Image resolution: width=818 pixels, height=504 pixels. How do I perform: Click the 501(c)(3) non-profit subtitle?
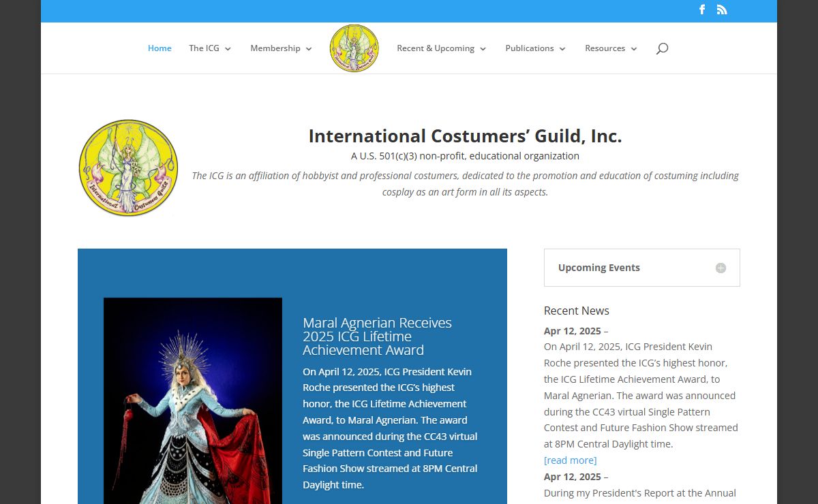coord(465,156)
